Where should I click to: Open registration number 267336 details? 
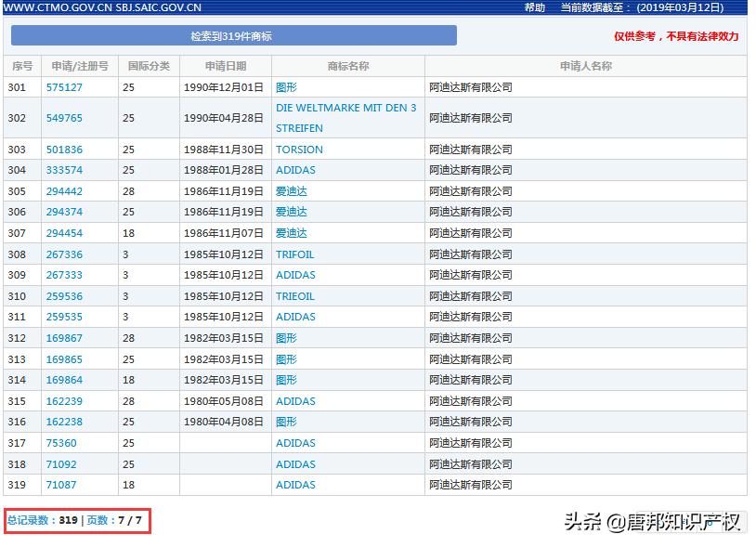point(63,254)
